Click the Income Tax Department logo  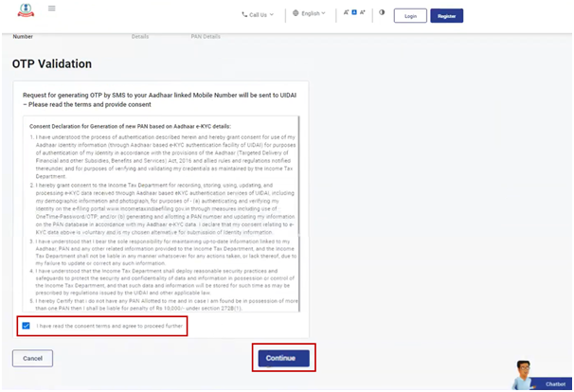pyautogui.click(x=23, y=10)
